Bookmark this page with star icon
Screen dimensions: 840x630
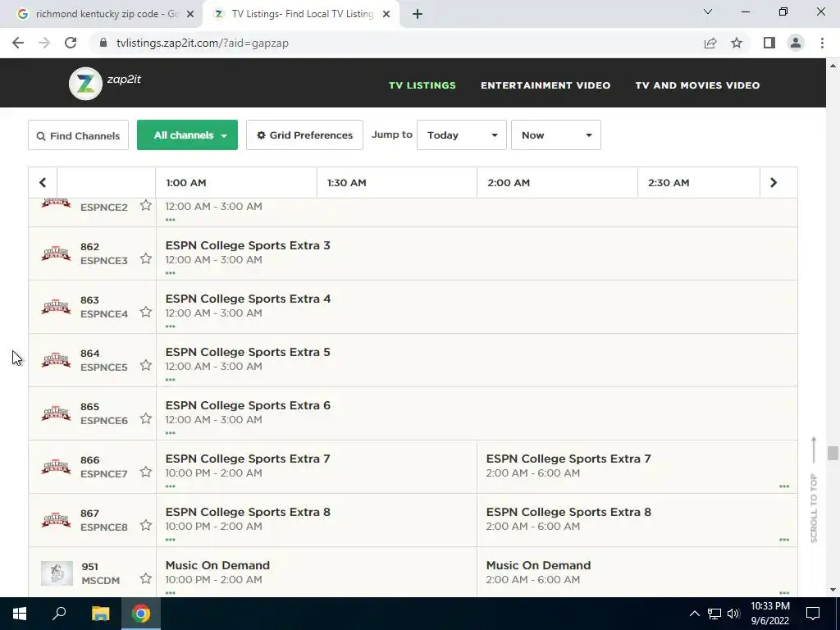[737, 43]
